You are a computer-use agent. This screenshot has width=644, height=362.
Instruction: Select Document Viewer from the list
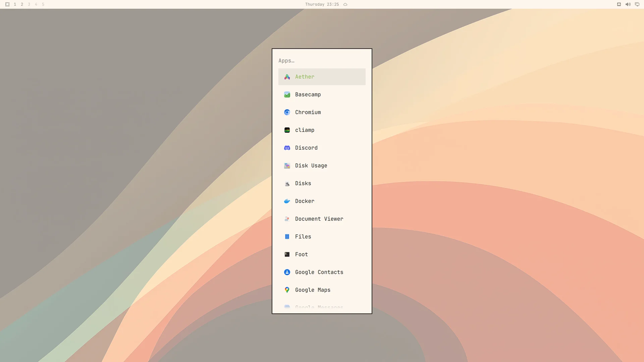pos(322,219)
